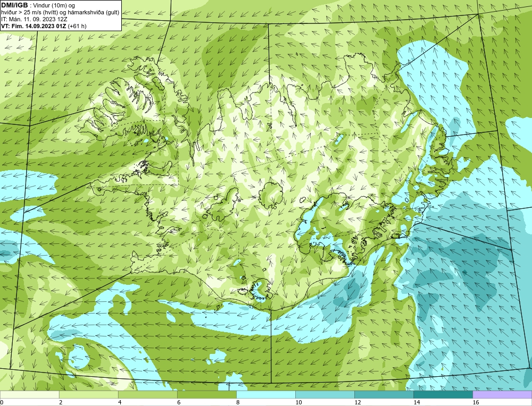Viewport: 532px width, 406px height.
Task: Select the 10–12 m/s teal legend swatch
Action: tap(325, 394)
